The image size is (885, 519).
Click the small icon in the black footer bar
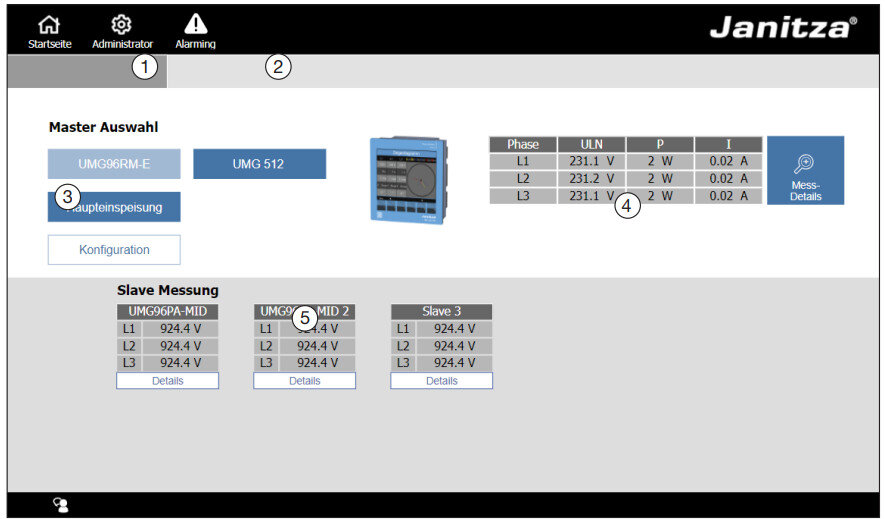pos(61,505)
